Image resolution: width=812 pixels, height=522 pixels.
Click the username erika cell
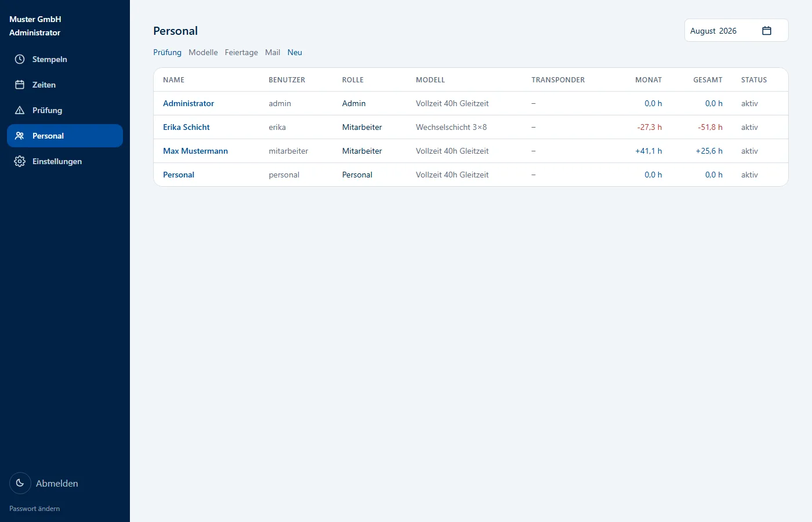pos(277,127)
